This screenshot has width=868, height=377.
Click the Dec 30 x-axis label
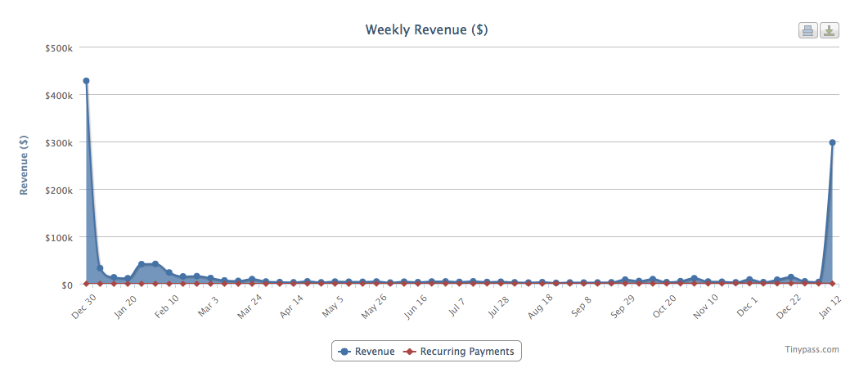(x=83, y=305)
